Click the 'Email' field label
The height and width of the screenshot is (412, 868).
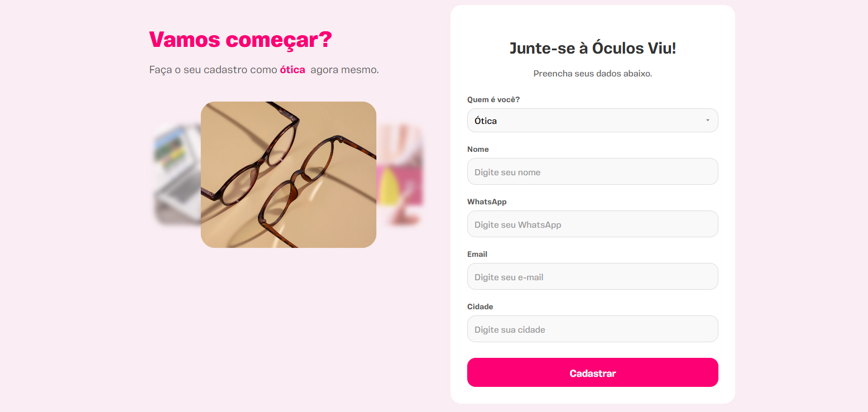point(477,254)
